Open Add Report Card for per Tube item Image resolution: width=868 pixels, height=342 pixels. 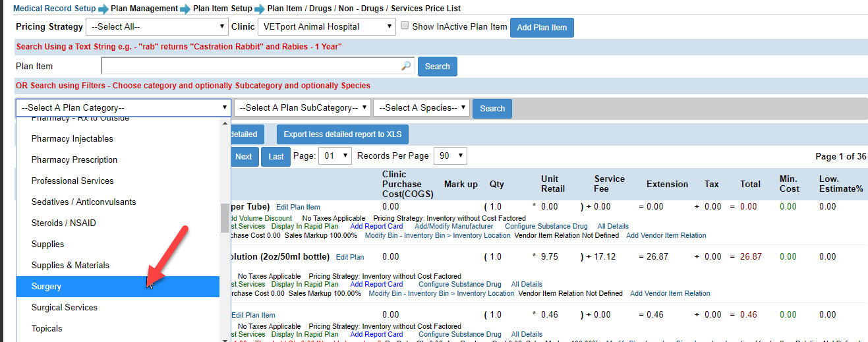pyautogui.click(x=376, y=226)
